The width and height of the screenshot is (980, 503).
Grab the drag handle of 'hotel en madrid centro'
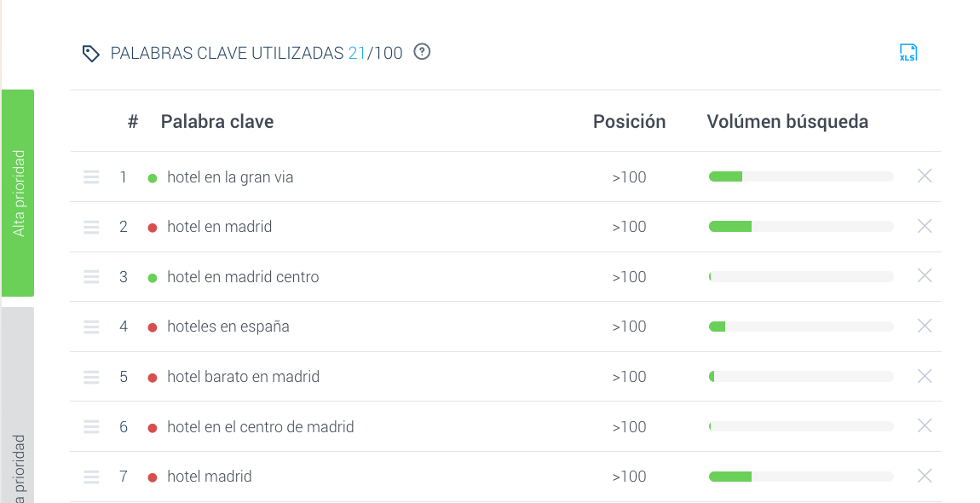(91, 276)
